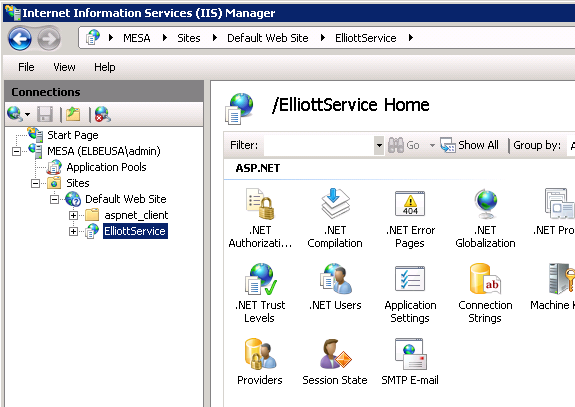Screen dimensions: 575x407
Task: Click the Forward navigation arrow
Action: tap(49, 38)
